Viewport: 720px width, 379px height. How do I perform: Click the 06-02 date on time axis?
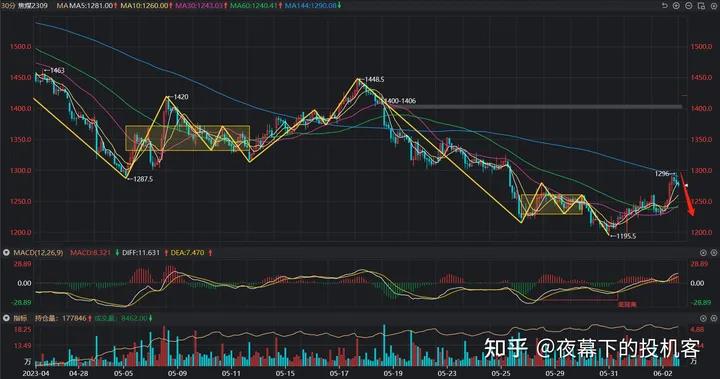coord(663,373)
